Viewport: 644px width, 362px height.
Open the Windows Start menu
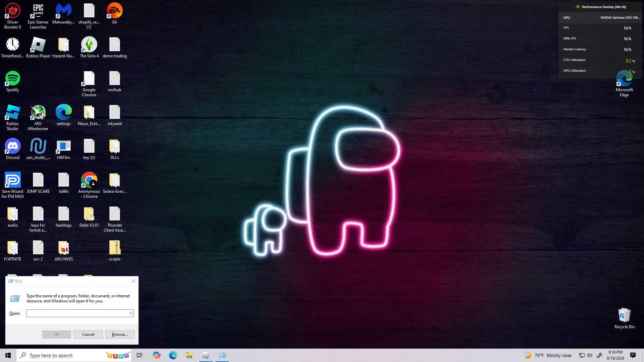(8, 355)
